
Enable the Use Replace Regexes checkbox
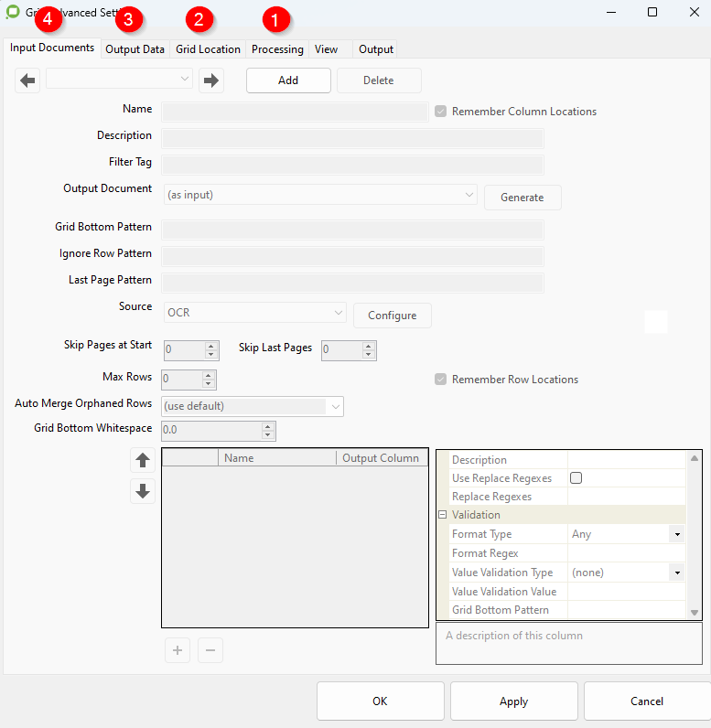[x=576, y=478]
